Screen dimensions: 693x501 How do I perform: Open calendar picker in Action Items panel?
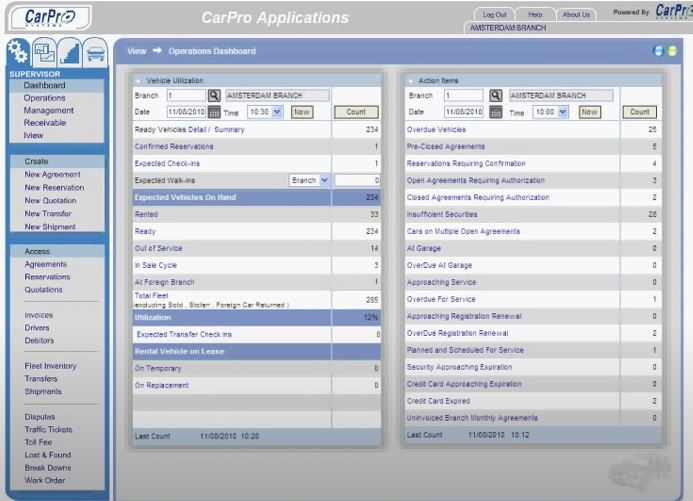pyautogui.click(x=496, y=112)
